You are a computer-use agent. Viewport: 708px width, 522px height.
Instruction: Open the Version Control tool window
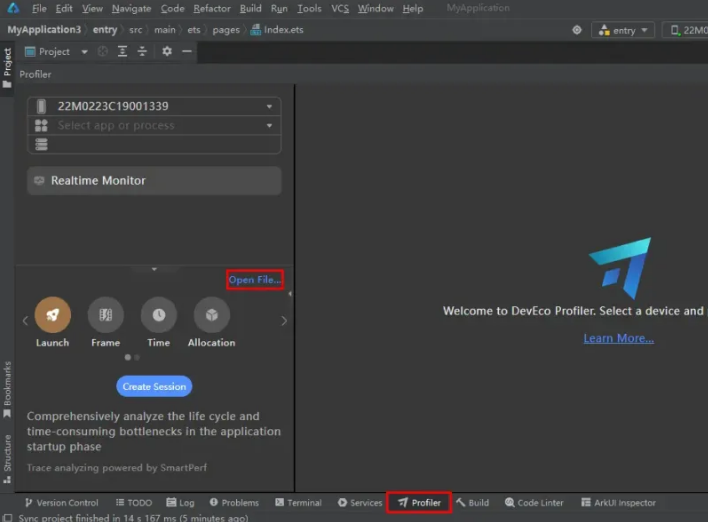(x=61, y=503)
